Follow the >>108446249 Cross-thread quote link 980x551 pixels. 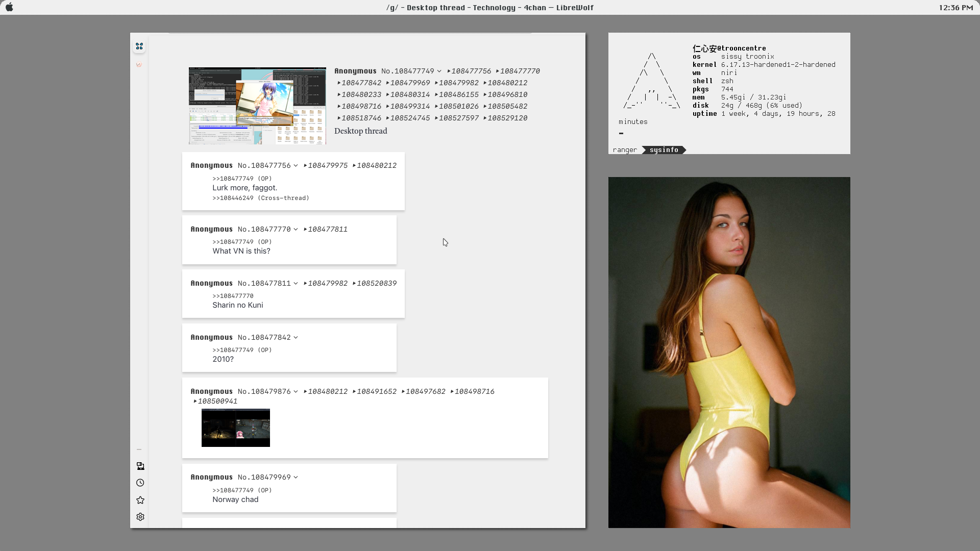260,198
